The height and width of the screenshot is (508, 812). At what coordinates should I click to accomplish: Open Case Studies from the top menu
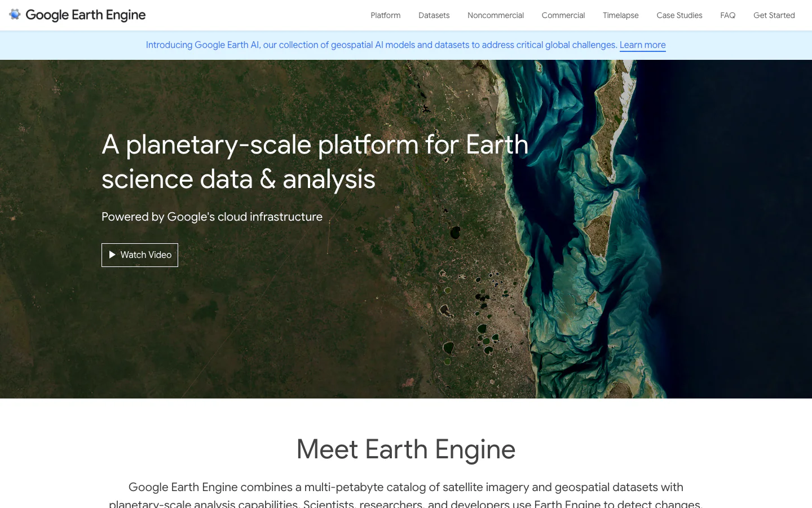[679, 15]
